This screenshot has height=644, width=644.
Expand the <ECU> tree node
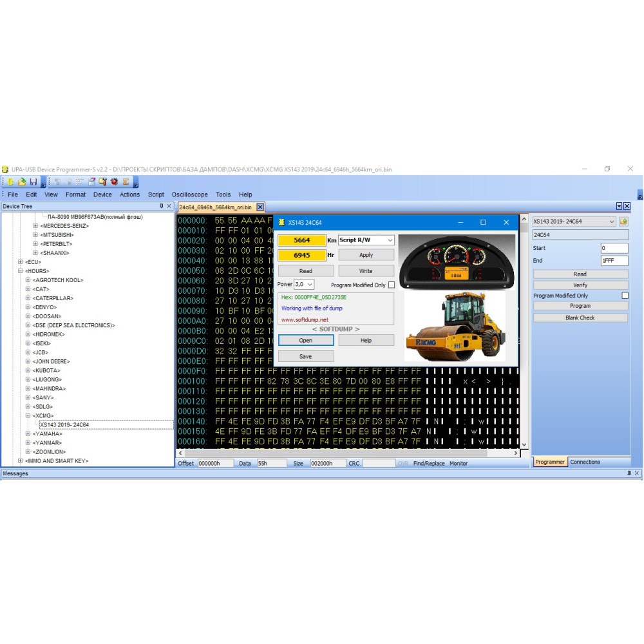coord(20,261)
